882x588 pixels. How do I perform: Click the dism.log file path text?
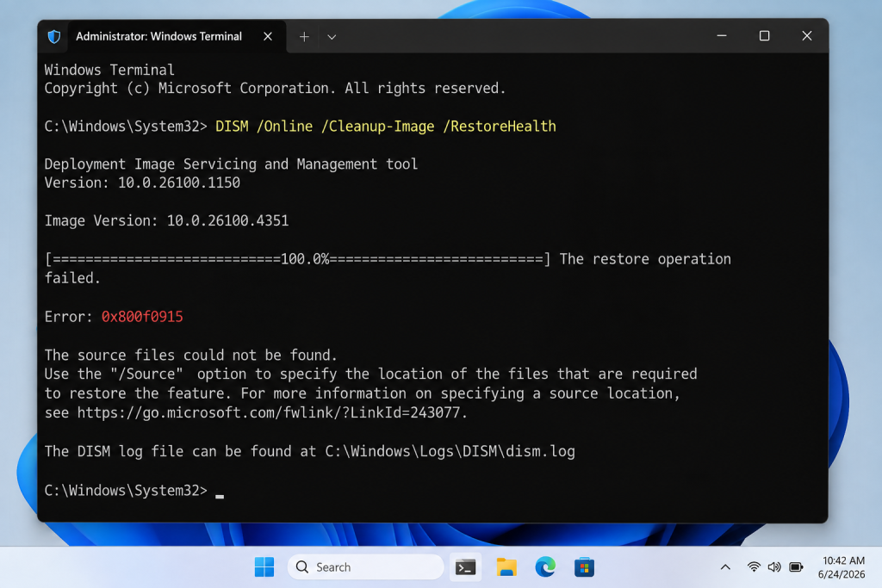450,451
